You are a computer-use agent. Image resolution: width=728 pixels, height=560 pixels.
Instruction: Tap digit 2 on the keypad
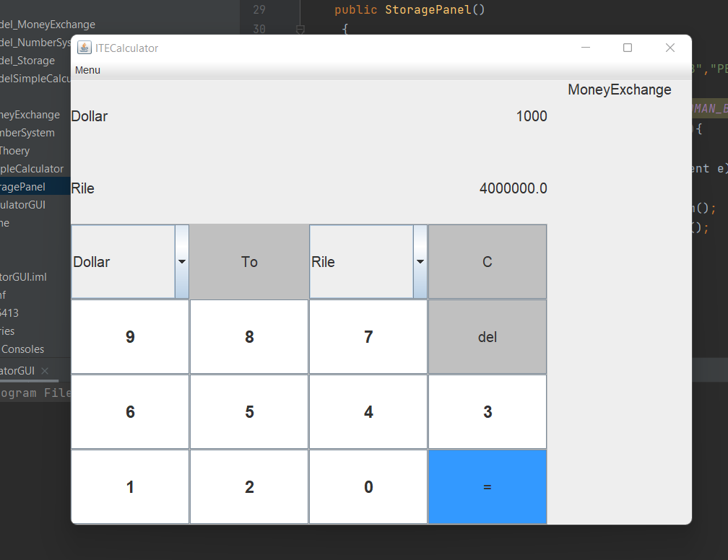tap(249, 486)
